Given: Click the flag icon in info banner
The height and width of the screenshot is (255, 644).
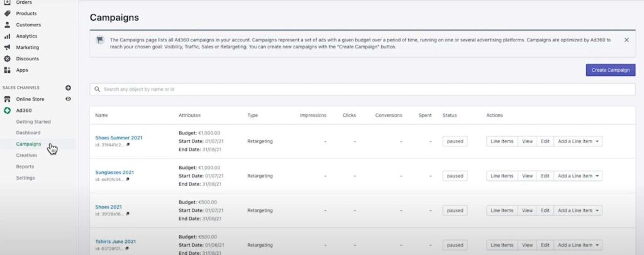Looking at the screenshot, I should [100, 40].
